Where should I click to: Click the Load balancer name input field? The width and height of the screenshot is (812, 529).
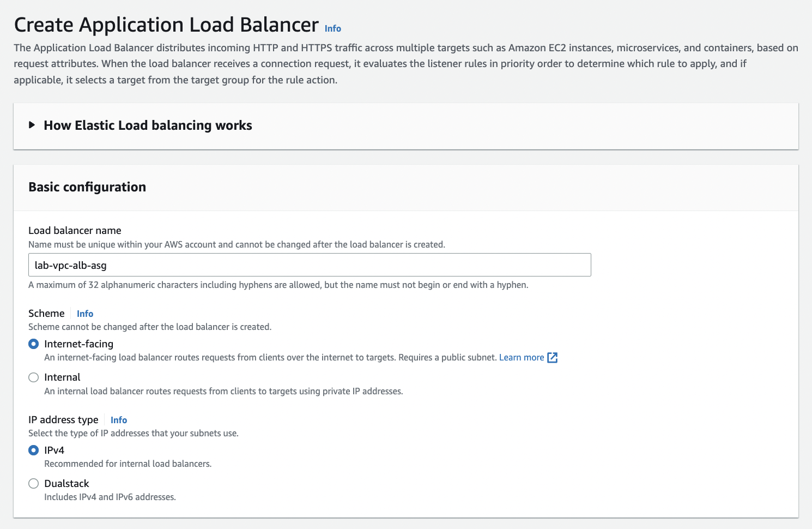pos(310,265)
